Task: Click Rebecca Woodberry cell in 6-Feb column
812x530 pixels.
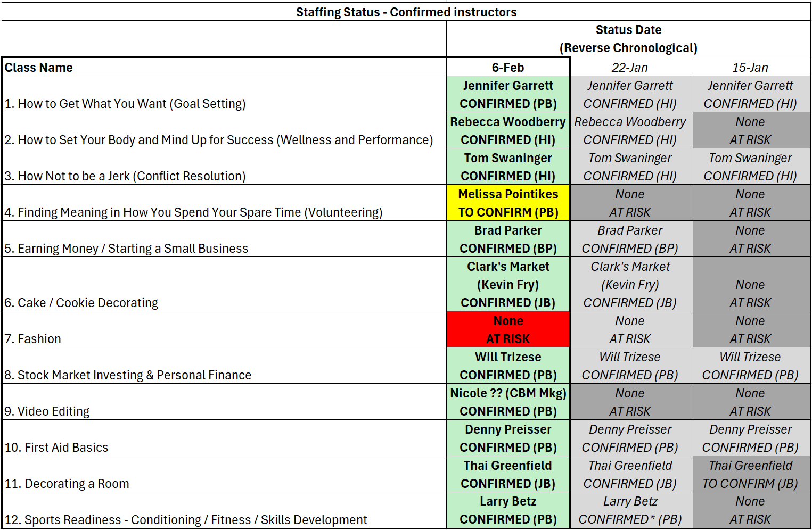Action: (508, 130)
